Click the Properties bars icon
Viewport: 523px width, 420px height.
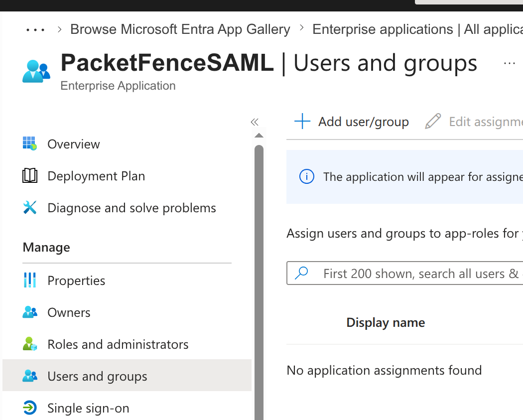pyautogui.click(x=30, y=280)
